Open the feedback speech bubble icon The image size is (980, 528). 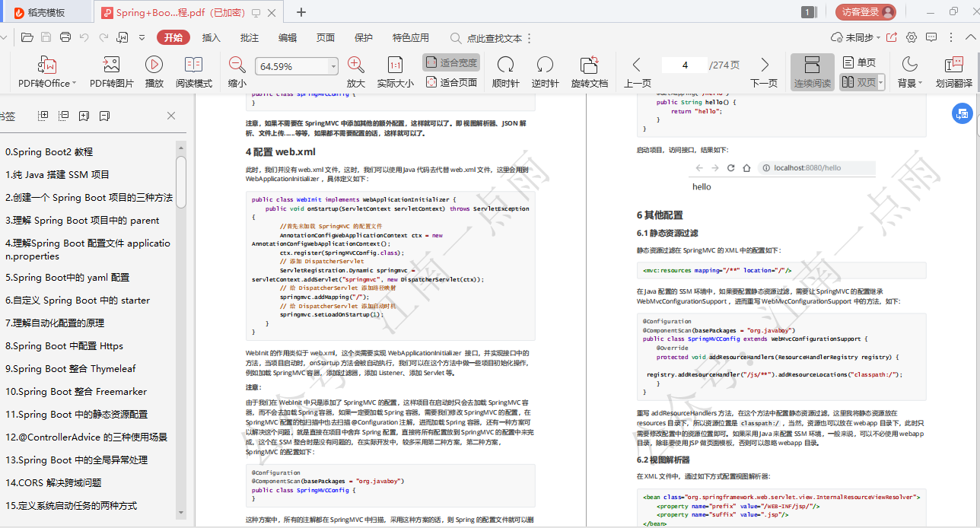pyautogui.click(x=933, y=38)
